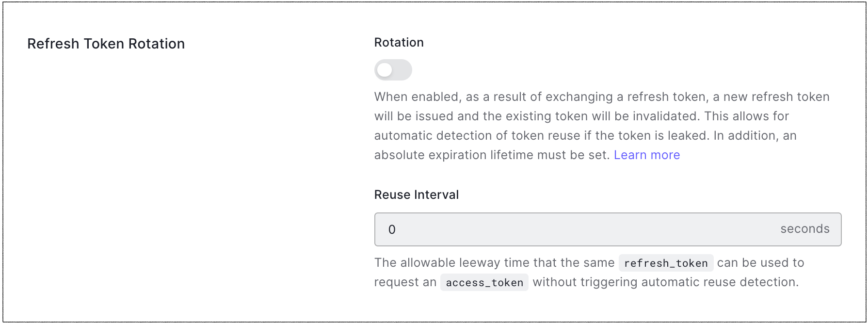Click "a new refresh token" text
This screenshot has height=324, width=868.
(771, 97)
